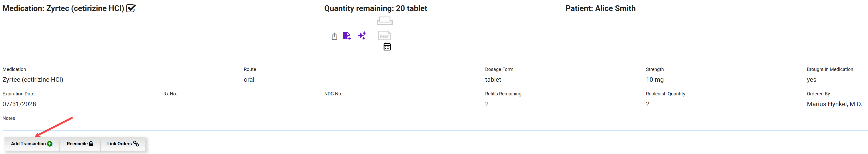868x154 pixels.
Task: Select the link icon on Link Orders
Action: 136,143
